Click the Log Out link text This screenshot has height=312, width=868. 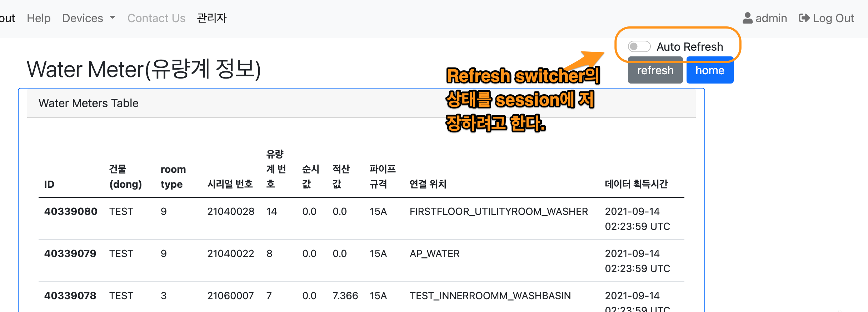click(833, 18)
